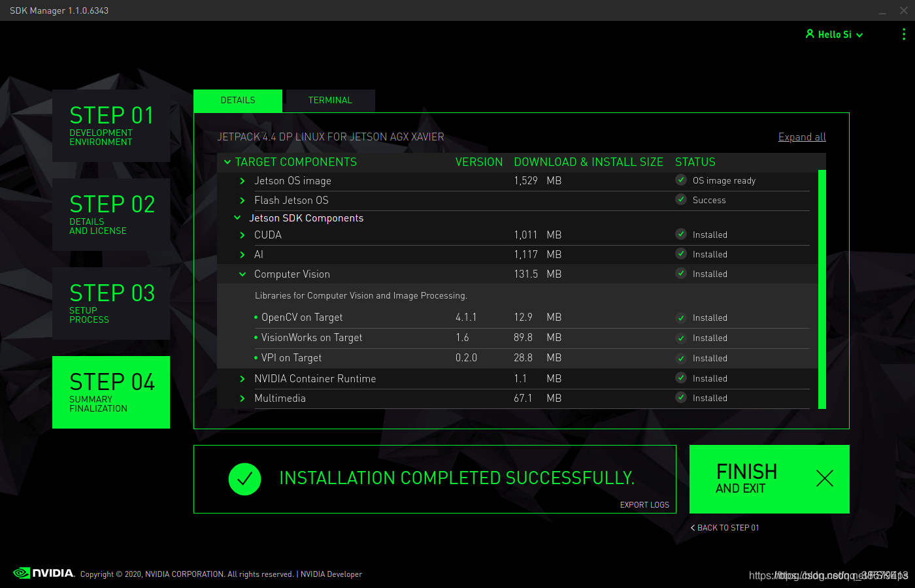Click the Expand all link

click(802, 137)
